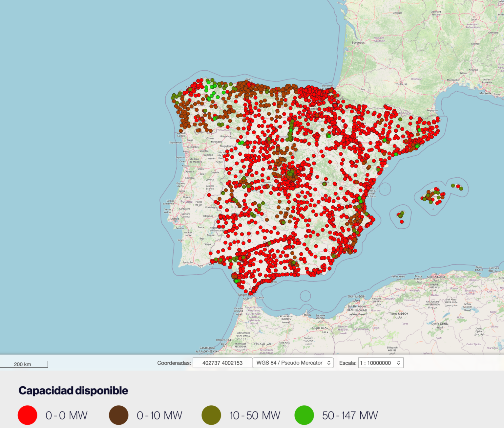
Task: Click the Andorra label on the map
Action: coord(404,113)
